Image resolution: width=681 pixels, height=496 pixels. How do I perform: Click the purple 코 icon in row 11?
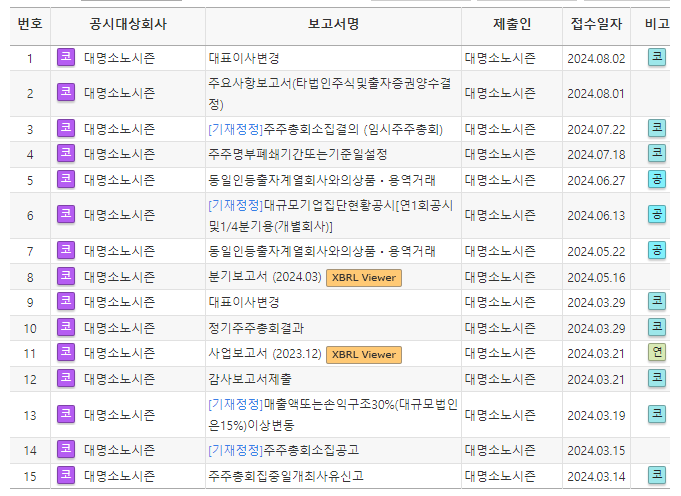coord(66,353)
